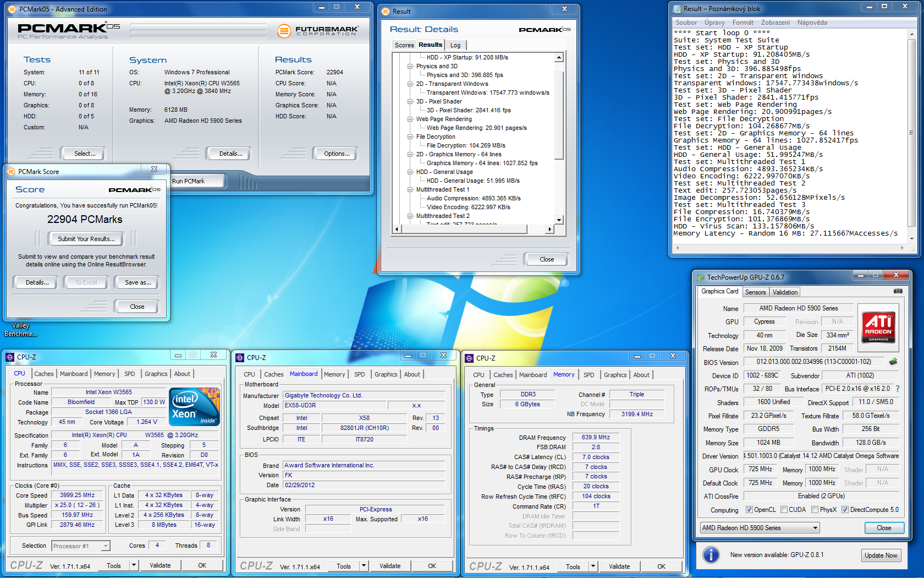
Task: Open the Valley Benchmark desktop shortcut
Action: 20,329
